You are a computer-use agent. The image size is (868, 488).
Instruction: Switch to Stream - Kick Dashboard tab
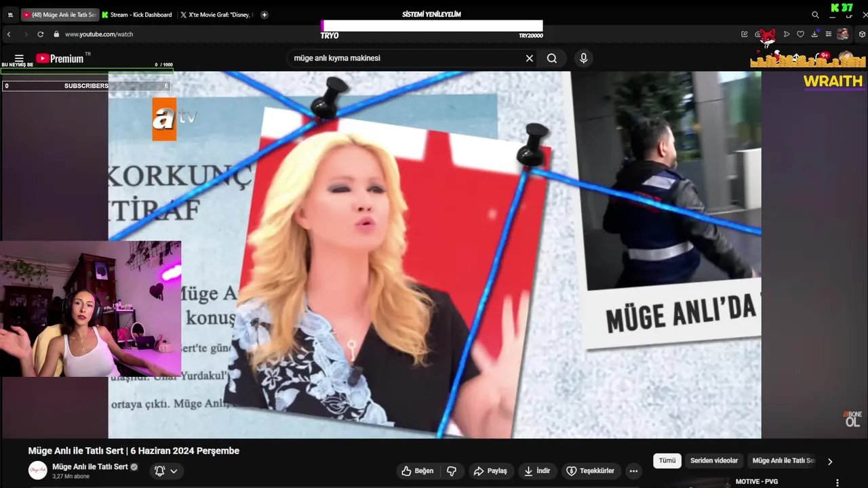point(137,14)
